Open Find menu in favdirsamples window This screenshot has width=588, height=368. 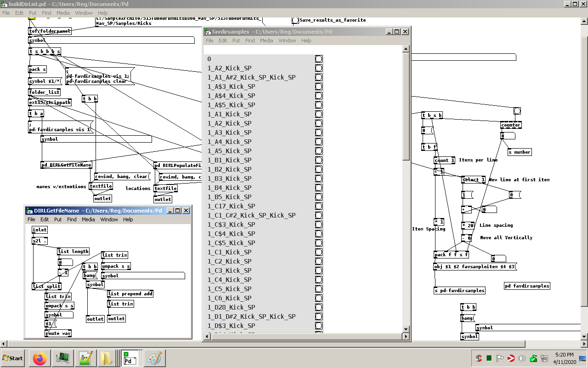(250, 40)
